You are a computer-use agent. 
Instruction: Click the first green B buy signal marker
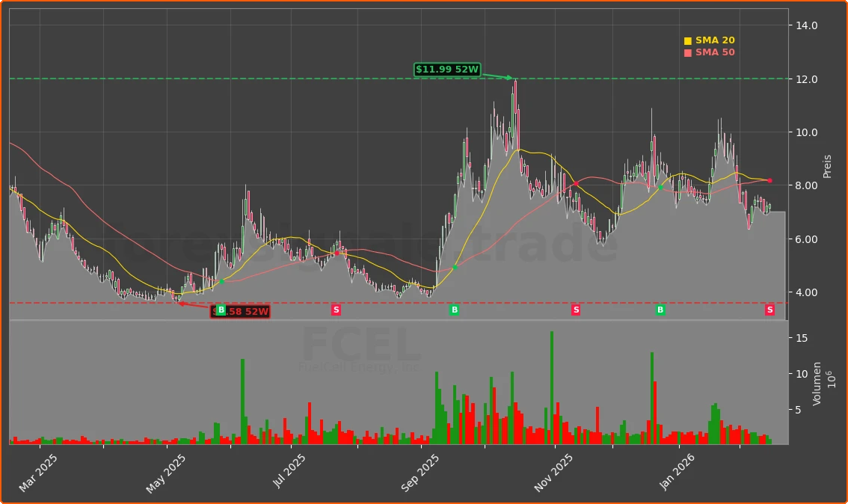click(221, 309)
